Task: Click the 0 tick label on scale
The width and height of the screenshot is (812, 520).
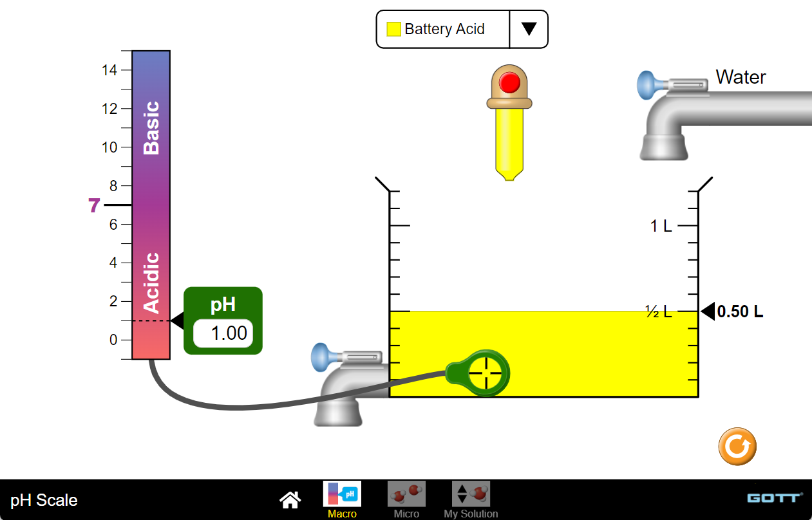Action: [x=113, y=340]
